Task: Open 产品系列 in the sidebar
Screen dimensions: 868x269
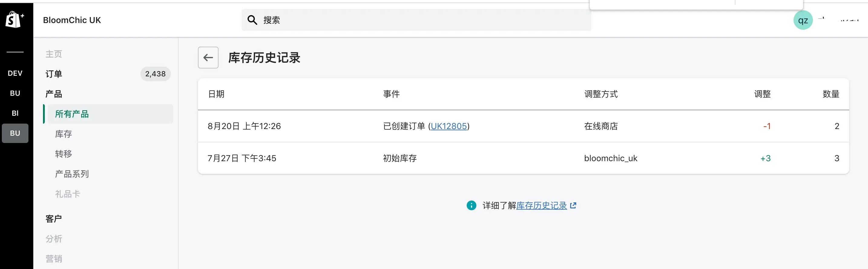Action: [x=72, y=174]
